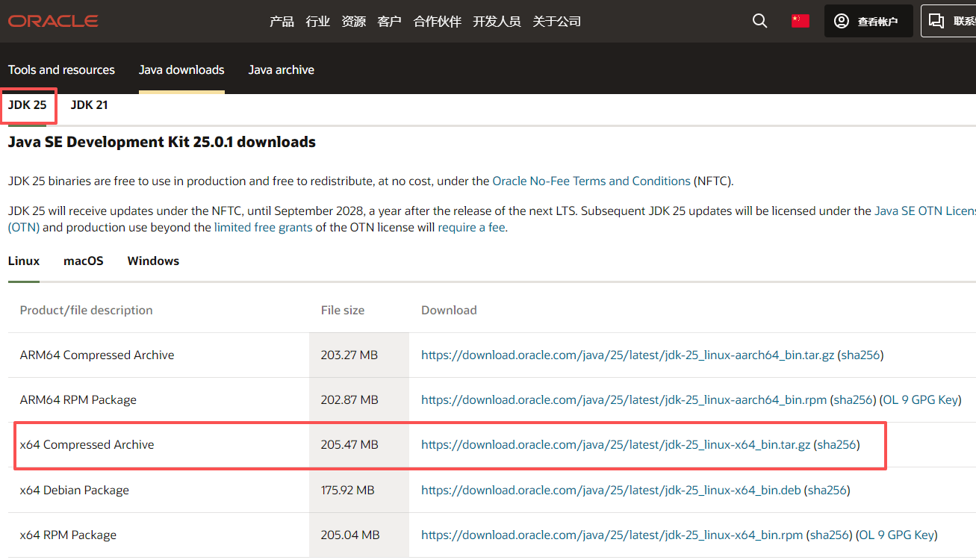Click the File size column header
The height and width of the screenshot is (560, 976).
(343, 311)
